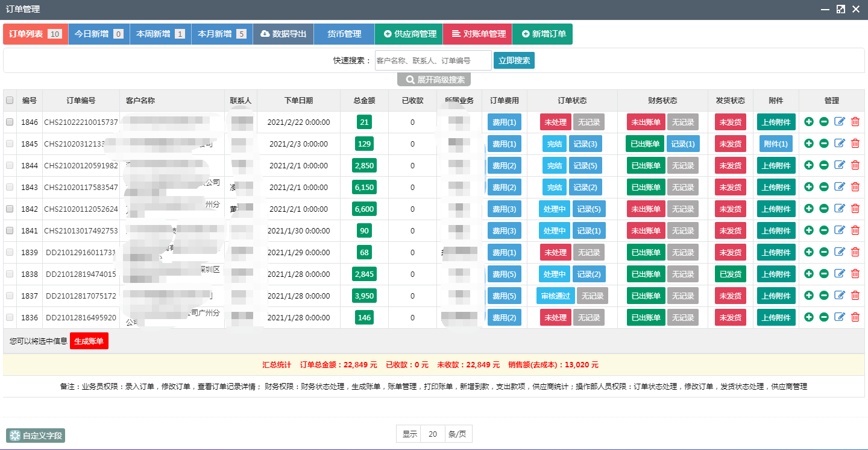Click the red 生成账单 button
This screenshot has width=868, height=450.
point(89,341)
